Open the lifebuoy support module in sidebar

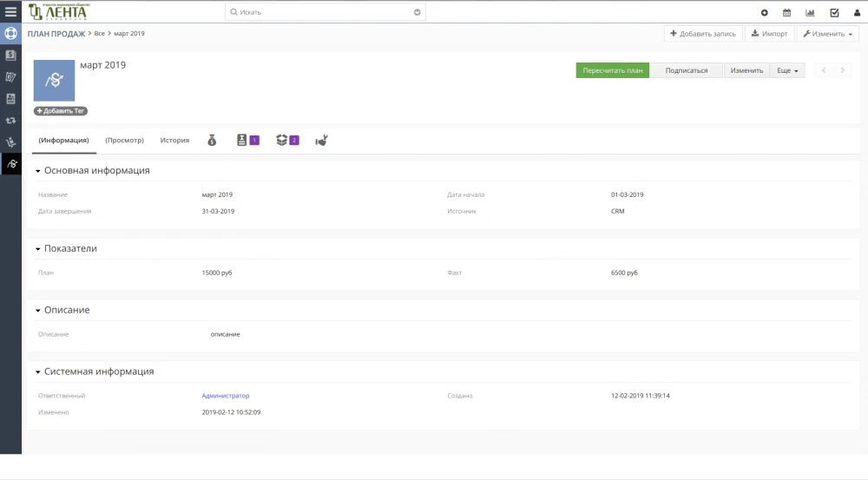pyautogui.click(x=10, y=33)
